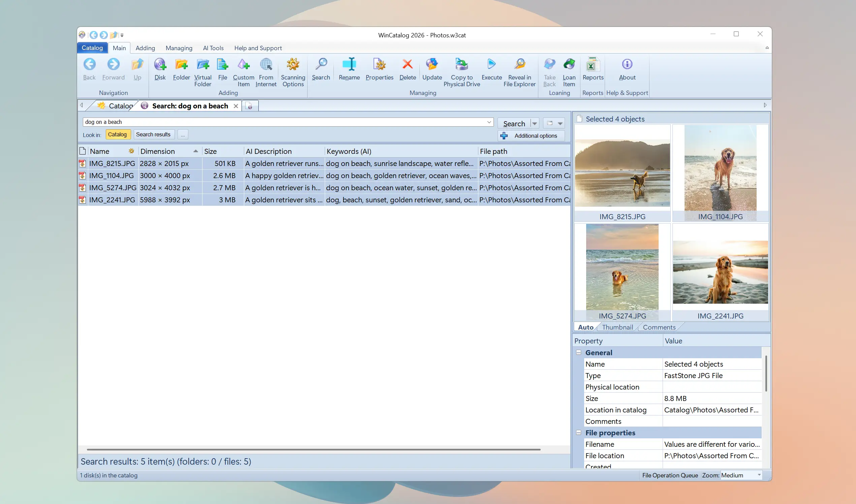Click the Loan Item icon
Image resolution: width=856 pixels, height=504 pixels.
coord(569,70)
